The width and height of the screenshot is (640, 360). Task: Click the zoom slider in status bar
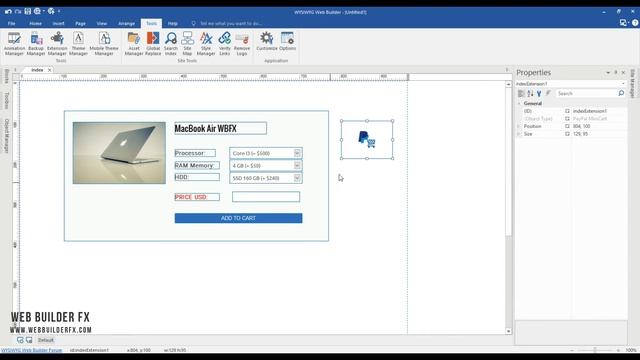(x=595, y=350)
